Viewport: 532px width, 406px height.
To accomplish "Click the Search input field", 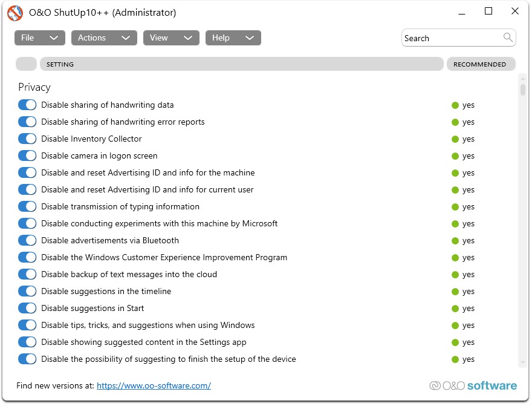I will (x=452, y=38).
